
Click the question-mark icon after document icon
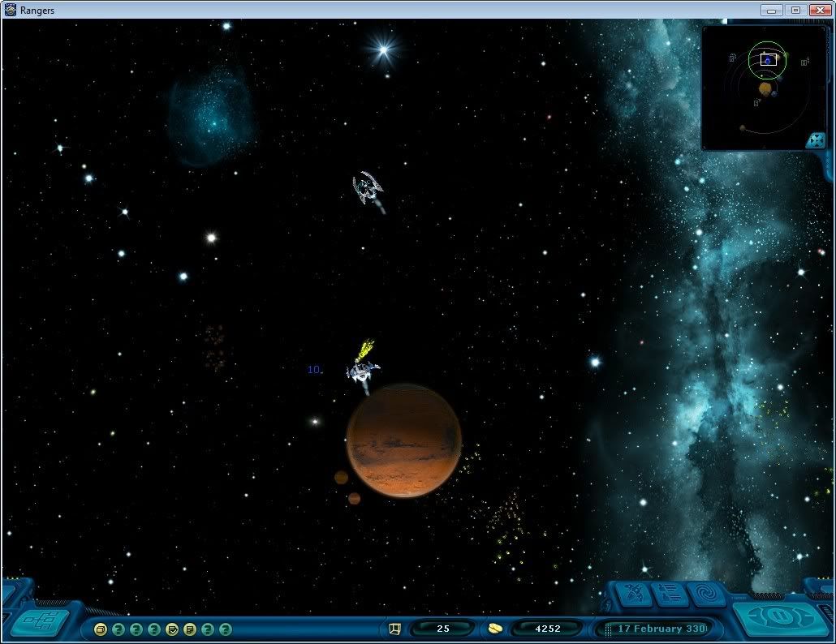tap(208, 629)
